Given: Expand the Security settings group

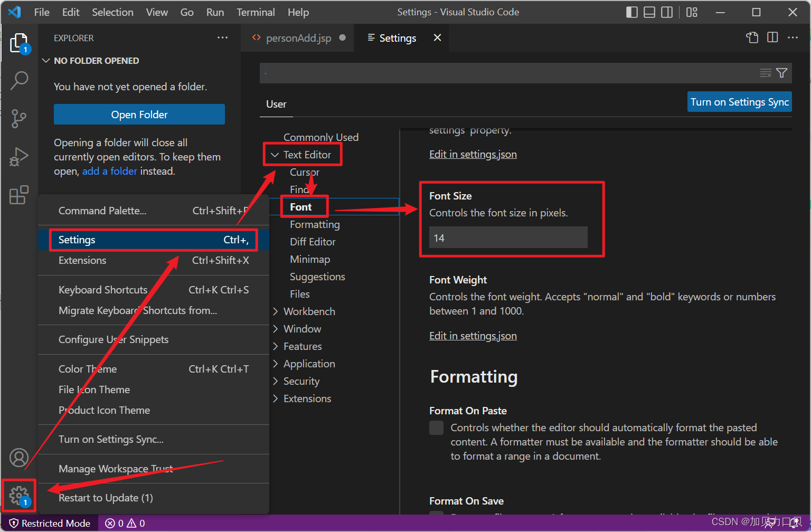Looking at the screenshot, I should [x=275, y=381].
